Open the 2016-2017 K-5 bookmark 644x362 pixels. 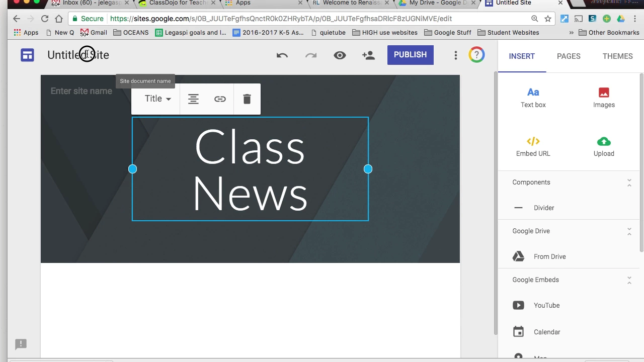[x=268, y=33]
